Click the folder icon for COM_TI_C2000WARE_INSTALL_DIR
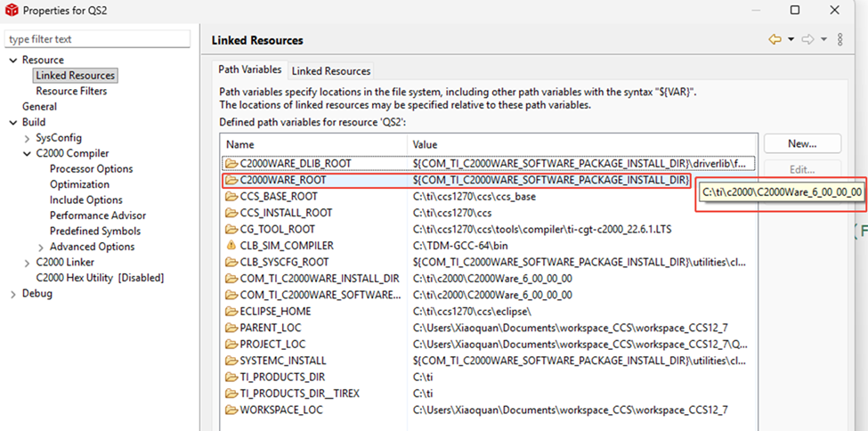This screenshot has height=431, width=868. pos(231,279)
